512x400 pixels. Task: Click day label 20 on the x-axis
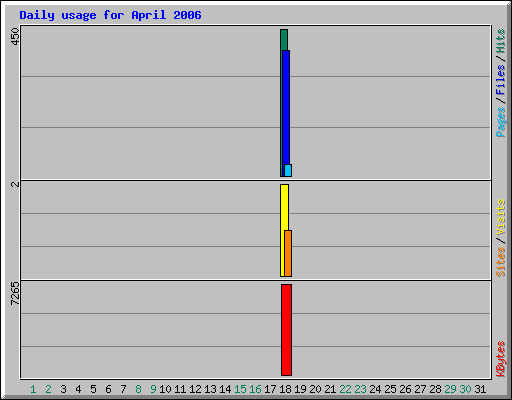(315, 389)
